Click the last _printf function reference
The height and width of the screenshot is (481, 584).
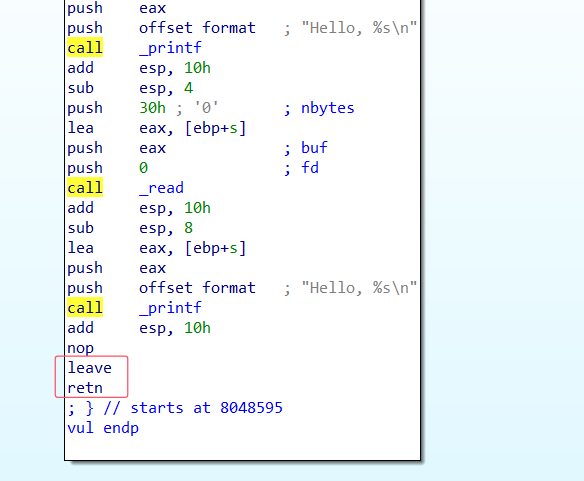click(170, 308)
